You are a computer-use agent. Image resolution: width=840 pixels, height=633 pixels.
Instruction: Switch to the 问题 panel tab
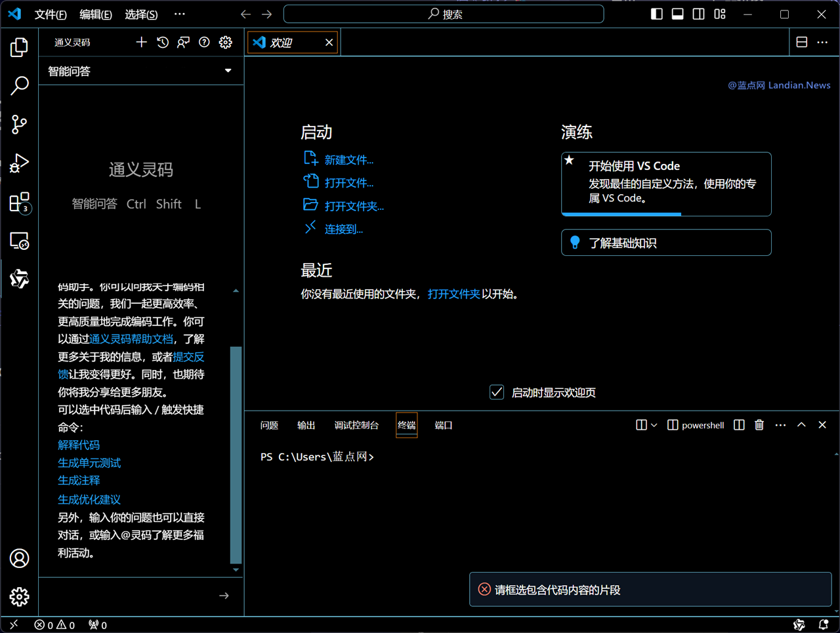pos(269,425)
